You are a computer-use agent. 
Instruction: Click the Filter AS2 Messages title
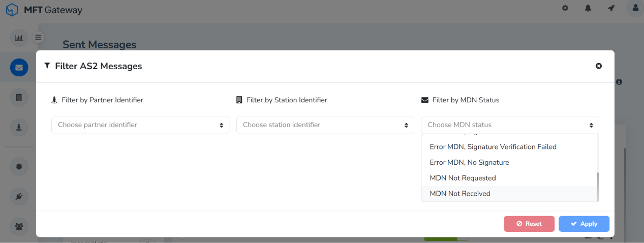coord(99,66)
